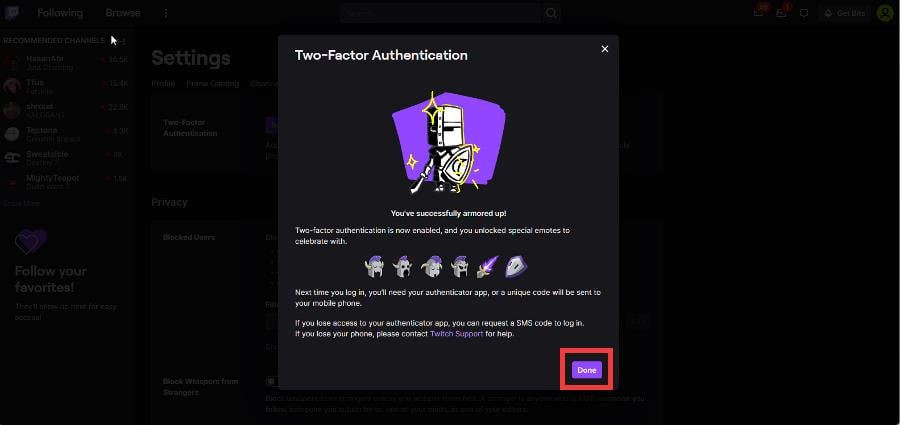Click the Done button
This screenshot has width=900, height=425.
586,370
